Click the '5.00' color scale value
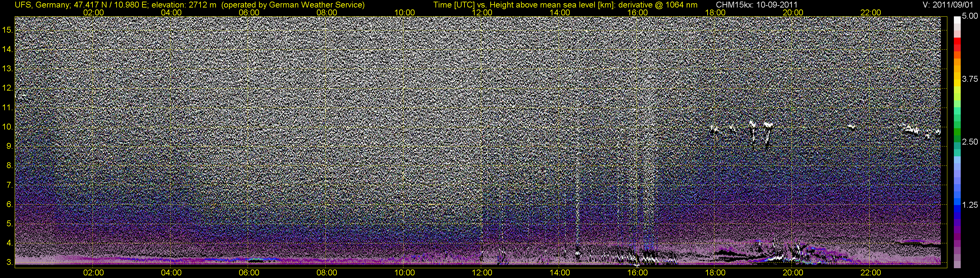 (x=970, y=16)
